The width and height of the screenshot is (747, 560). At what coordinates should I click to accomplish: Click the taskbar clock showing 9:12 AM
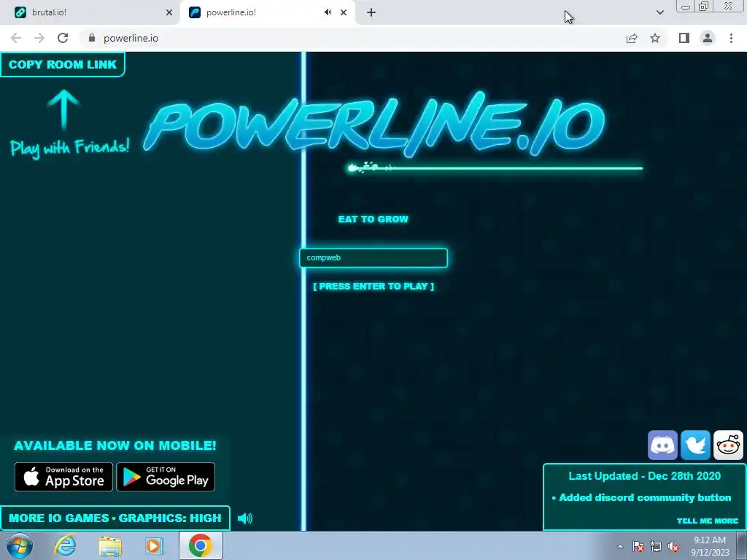(x=710, y=546)
